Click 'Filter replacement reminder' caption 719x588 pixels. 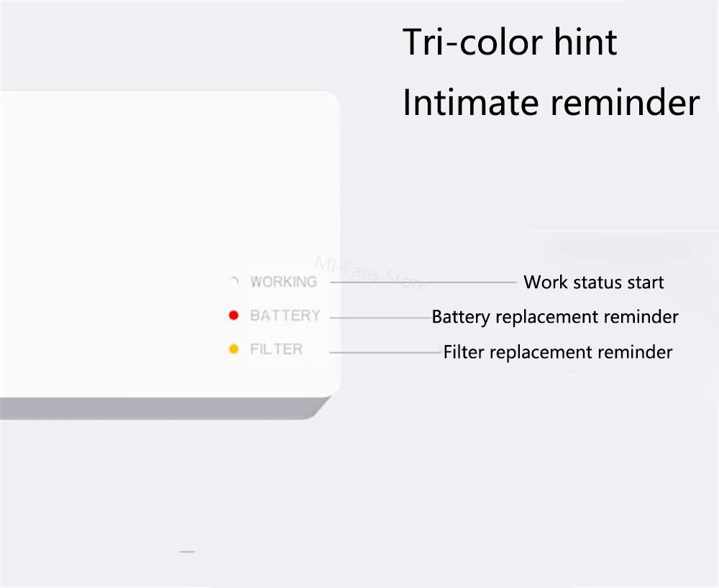pyautogui.click(x=558, y=352)
